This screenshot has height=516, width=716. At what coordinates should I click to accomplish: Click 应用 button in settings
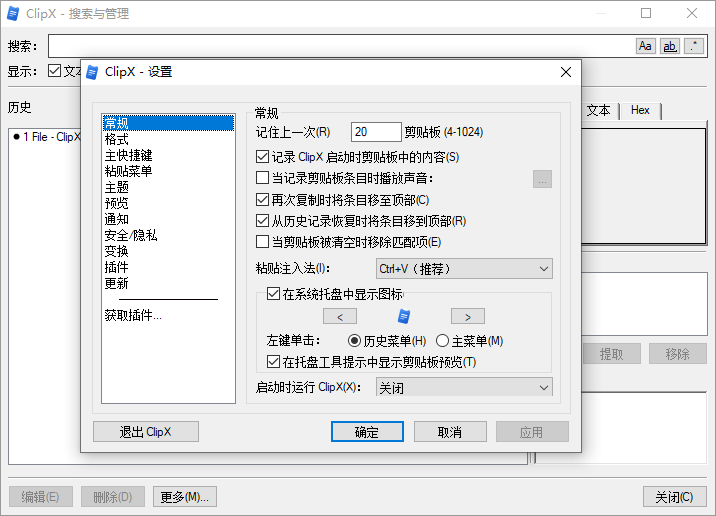pyautogui.click(x=532, y=432)
